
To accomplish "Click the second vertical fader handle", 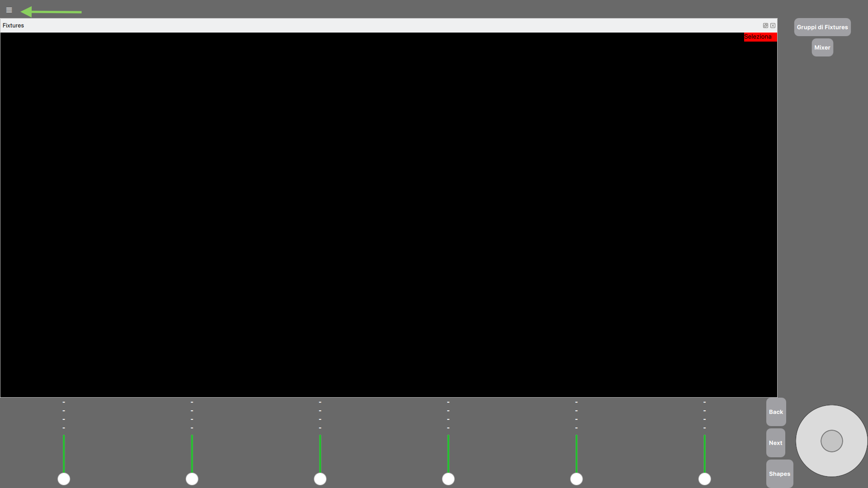I will 192,479.
